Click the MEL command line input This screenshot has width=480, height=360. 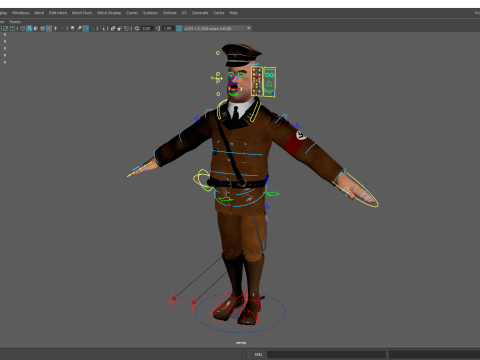327,354
